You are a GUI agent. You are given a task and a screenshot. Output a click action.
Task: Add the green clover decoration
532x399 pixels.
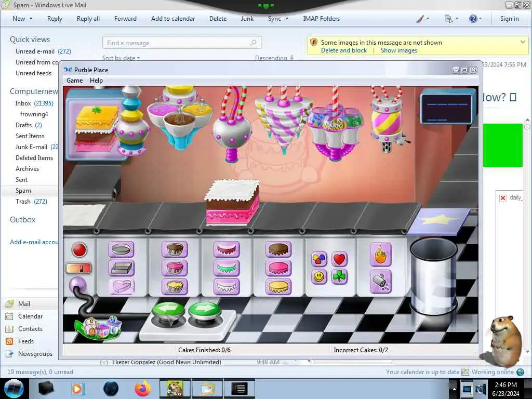[x=339, y=277]
